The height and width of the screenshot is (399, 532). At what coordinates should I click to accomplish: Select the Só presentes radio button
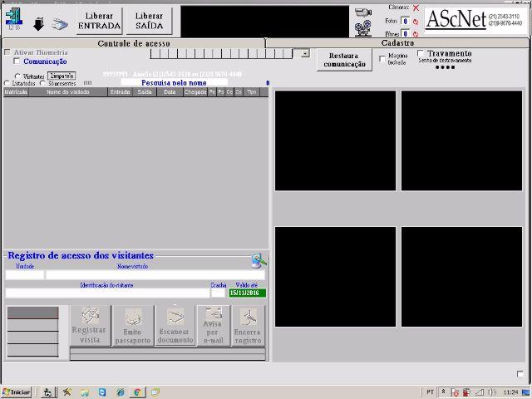[42, 83]
